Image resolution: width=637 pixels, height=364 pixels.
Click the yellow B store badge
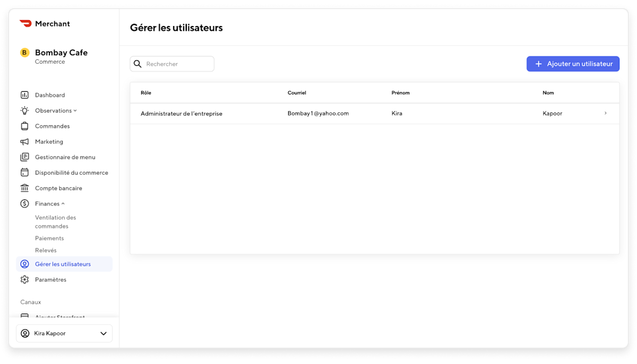coord(24,53)
